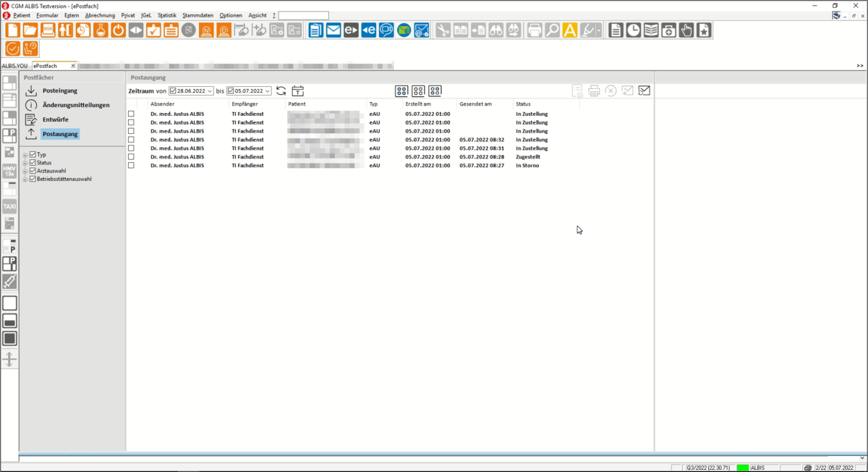This screenshot has width=868, height=472.
Task: Click the EGK card reader icon
Action: [x=48, y=30]
